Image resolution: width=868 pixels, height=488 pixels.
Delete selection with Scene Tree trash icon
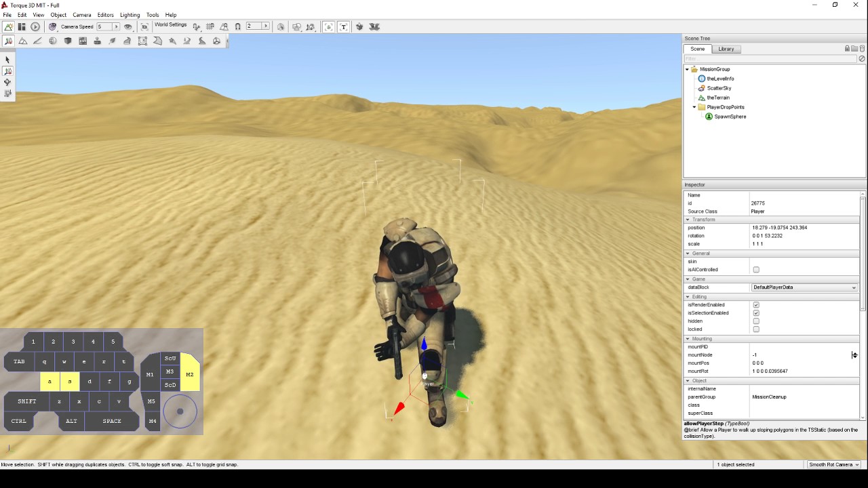(x=862, y=49)
